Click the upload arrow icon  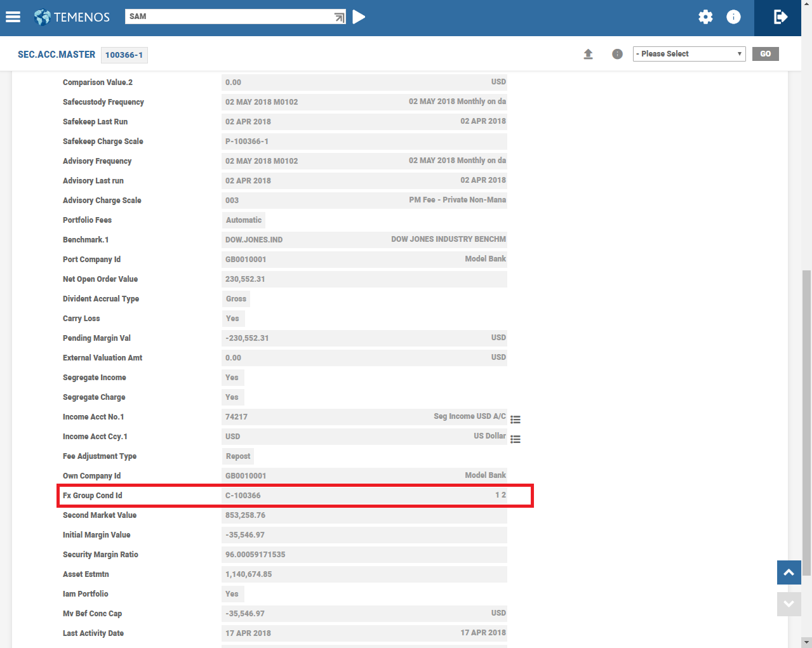tap(588, 54)
